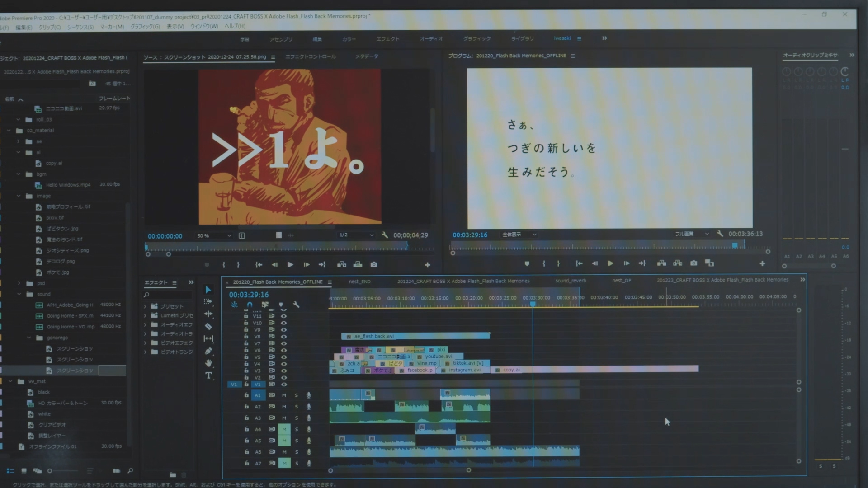
Task: Select the Pen tool
Action: 208,351
